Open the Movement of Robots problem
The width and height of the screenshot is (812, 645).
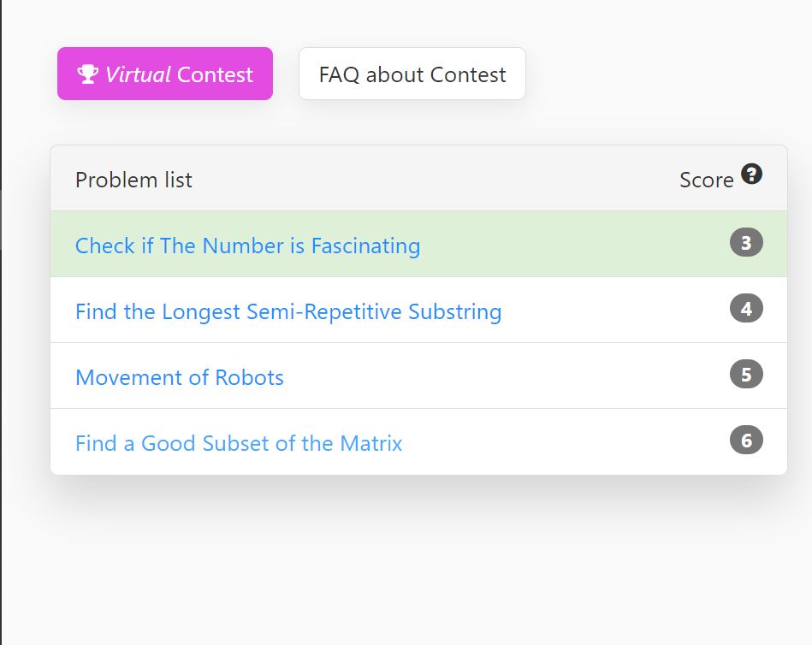pyautogui.click(x=180, y=377)
